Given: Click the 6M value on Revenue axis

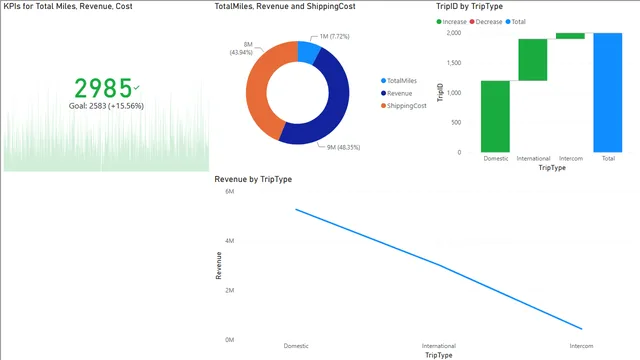Looking at the screenshot, I should pyautogui.click(x=230, y=191).
